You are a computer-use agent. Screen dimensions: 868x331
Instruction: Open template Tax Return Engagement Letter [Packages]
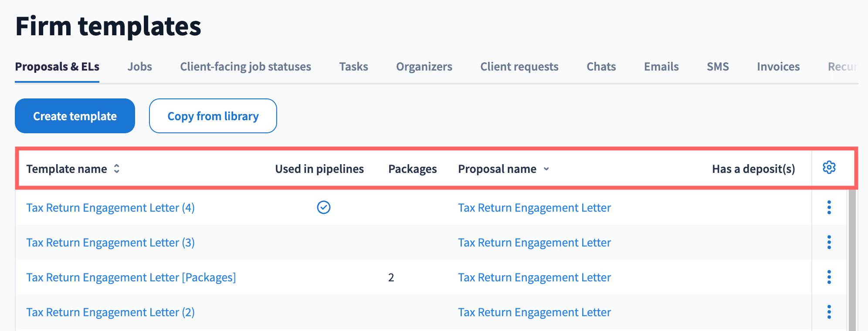point(131,277)
